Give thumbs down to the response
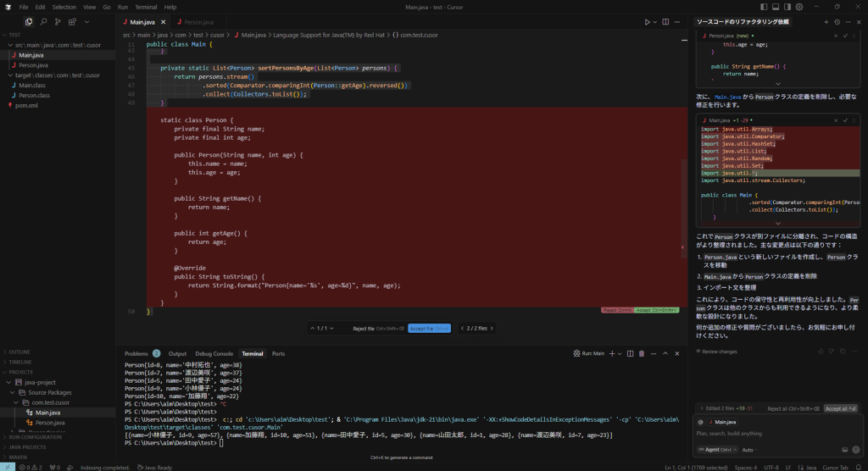 [832, 352]
